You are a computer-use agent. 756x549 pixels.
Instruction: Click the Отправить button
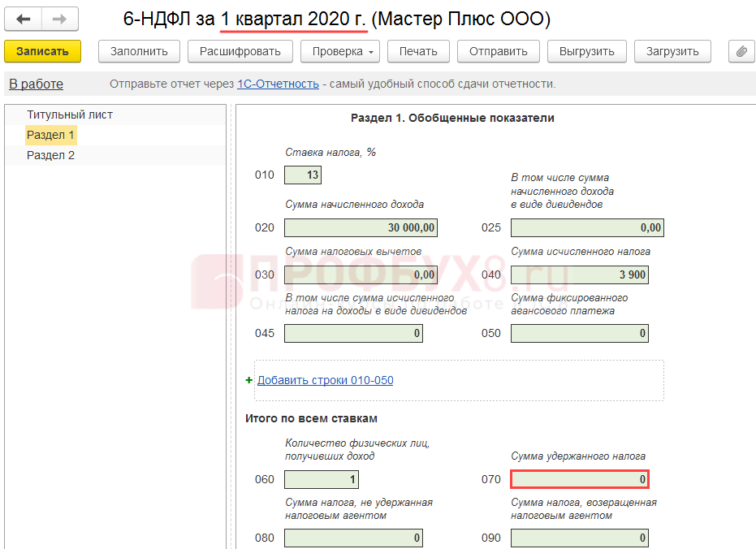(499, 51)
